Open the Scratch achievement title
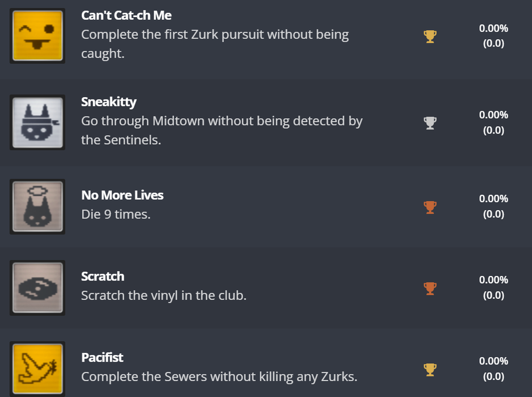The height and width of the screenshot is (397, 532). (x=102, y=277)
